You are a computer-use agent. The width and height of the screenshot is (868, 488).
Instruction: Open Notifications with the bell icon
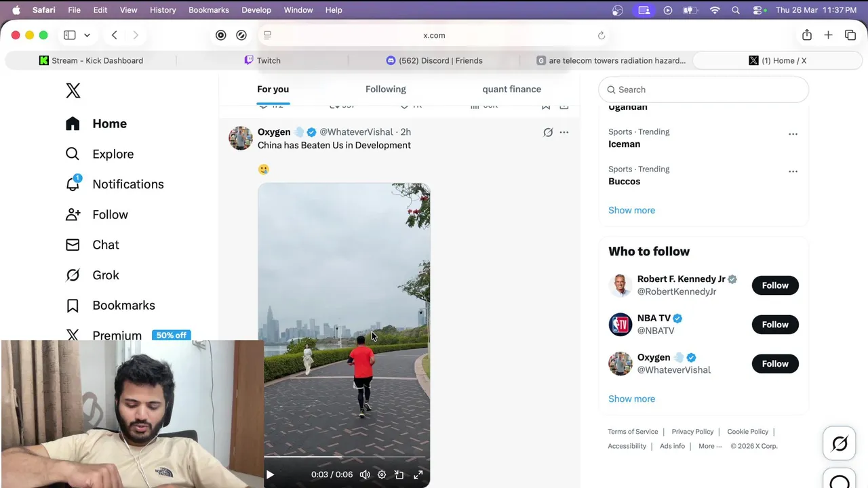(x=115, y=184)
